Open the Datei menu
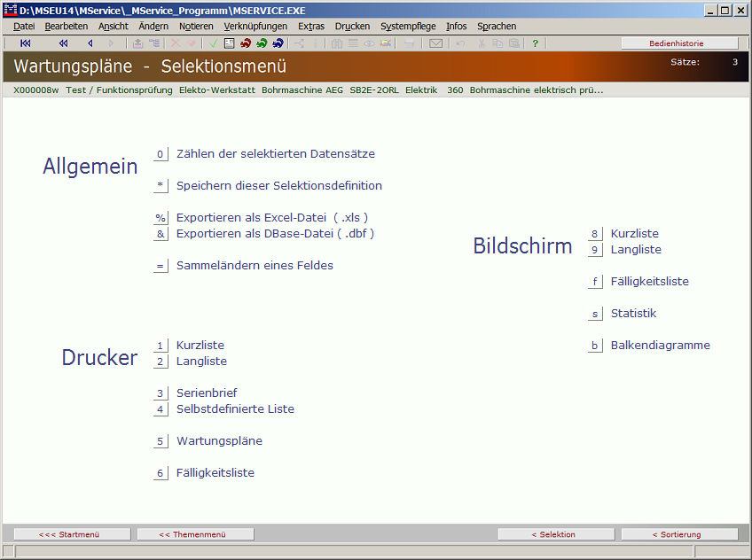 point(24,27)
